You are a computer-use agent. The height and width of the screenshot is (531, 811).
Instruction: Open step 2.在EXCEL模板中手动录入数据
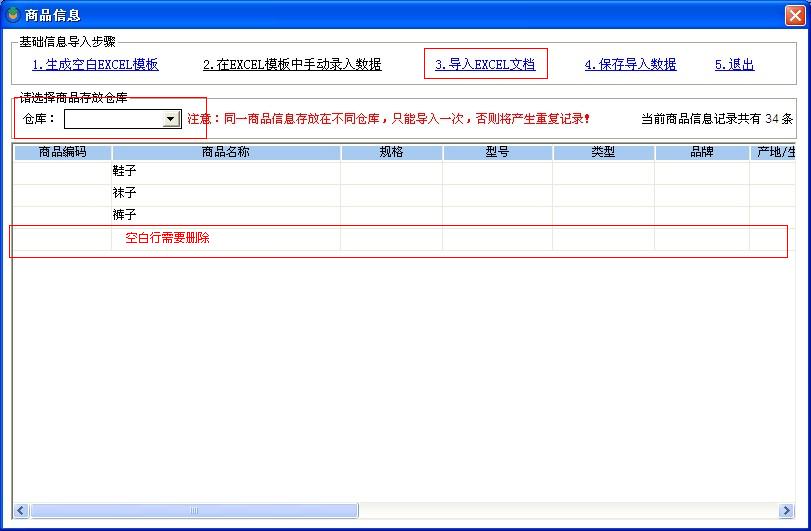(292, 65)
